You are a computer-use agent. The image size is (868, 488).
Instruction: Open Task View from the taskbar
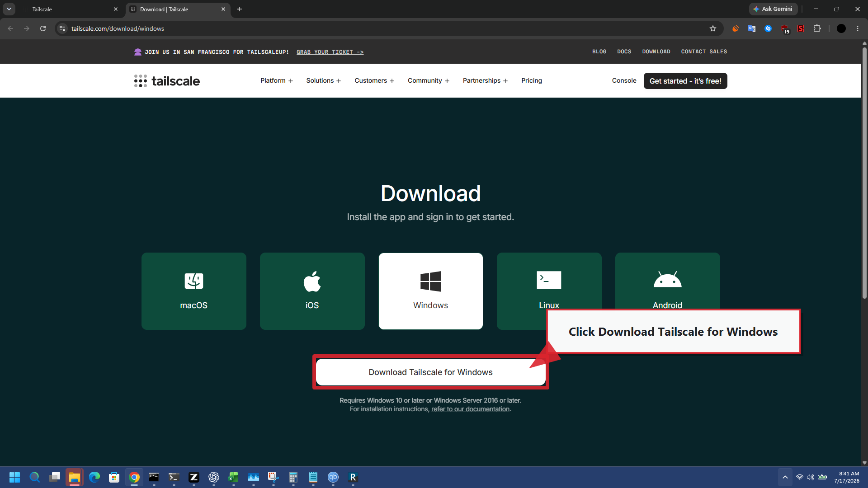(x=55, y=477)
